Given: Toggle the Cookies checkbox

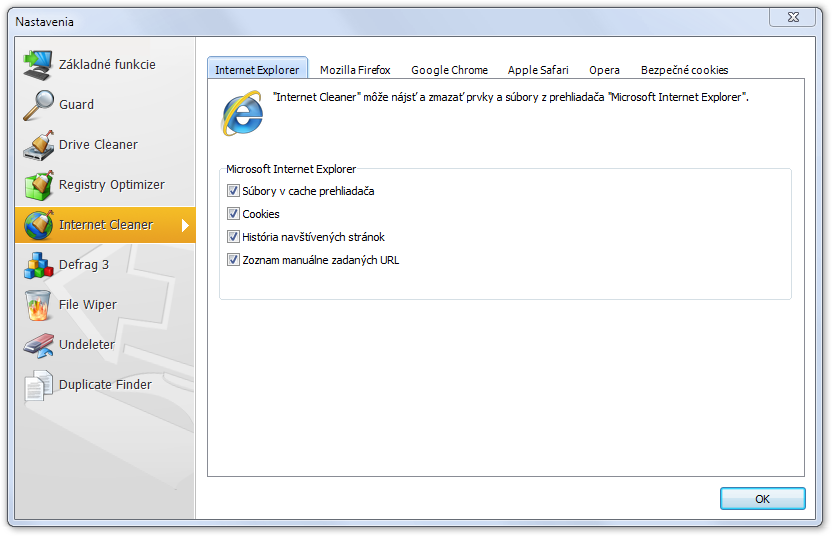Looking at the screenshot, I should tap(233, 213).
